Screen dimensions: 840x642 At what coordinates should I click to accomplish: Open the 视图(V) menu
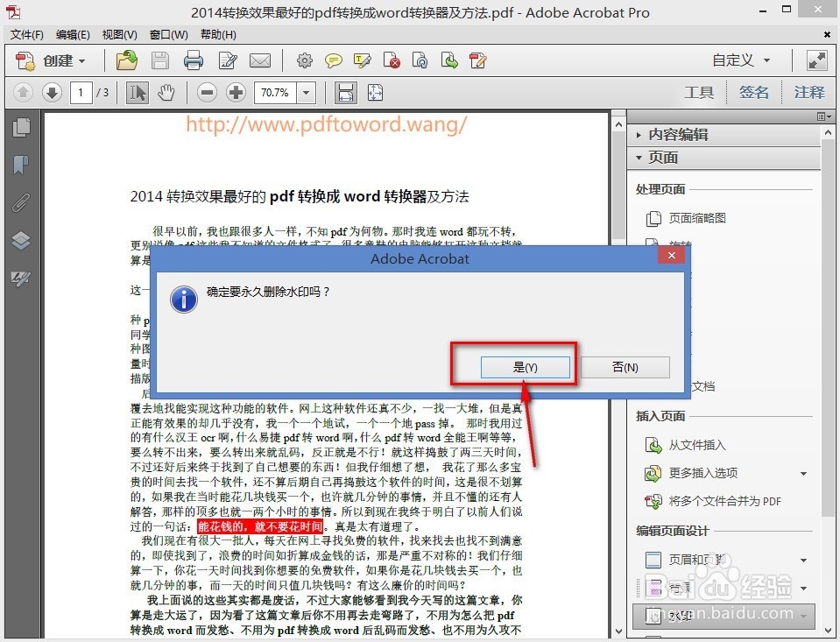point(119,35)
